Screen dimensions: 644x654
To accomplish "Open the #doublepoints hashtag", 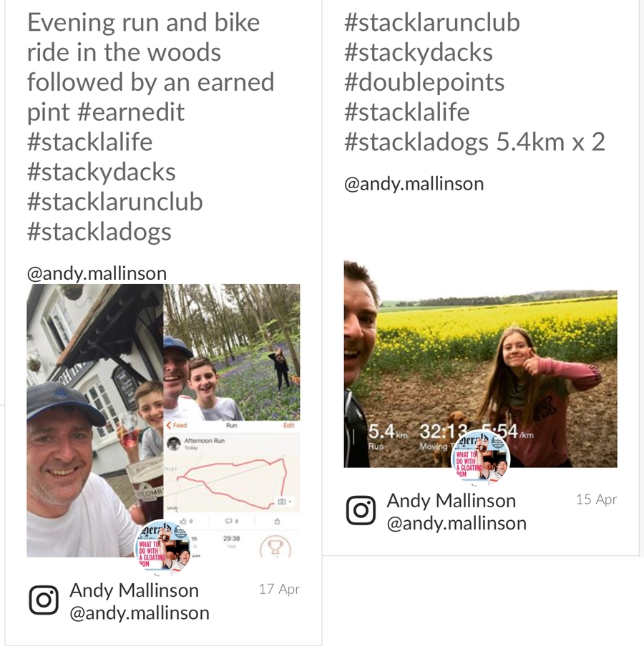I will pos(424,82).
